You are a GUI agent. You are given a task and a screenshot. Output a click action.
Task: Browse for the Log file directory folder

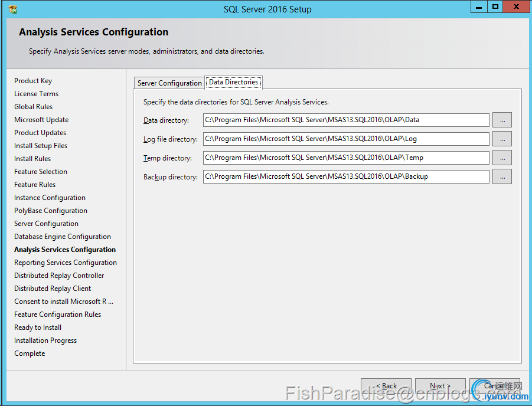502,139
